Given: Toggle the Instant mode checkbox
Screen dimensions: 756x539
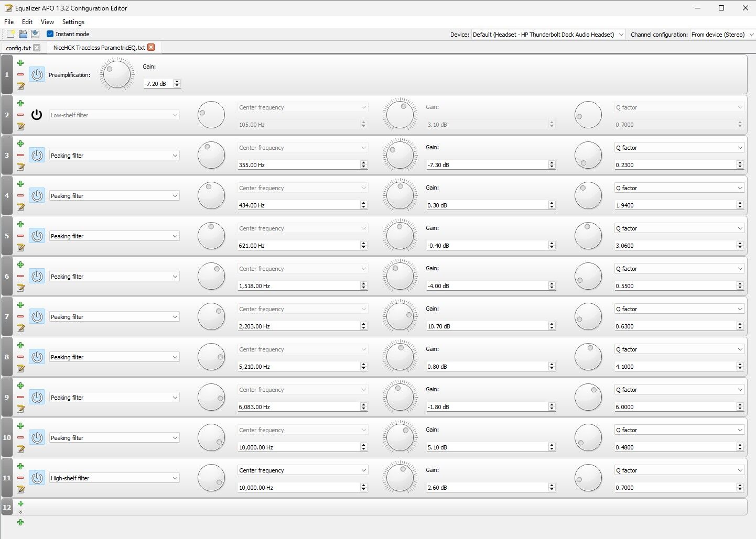Looking at the screenshot, I should (50, 34).
